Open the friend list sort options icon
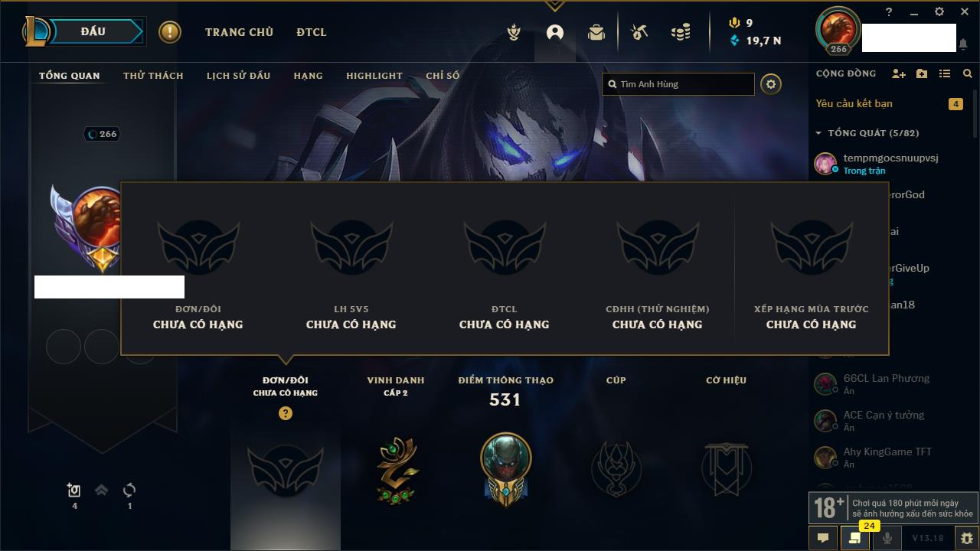This screenshot has width=980, height=551. [945, 73]
